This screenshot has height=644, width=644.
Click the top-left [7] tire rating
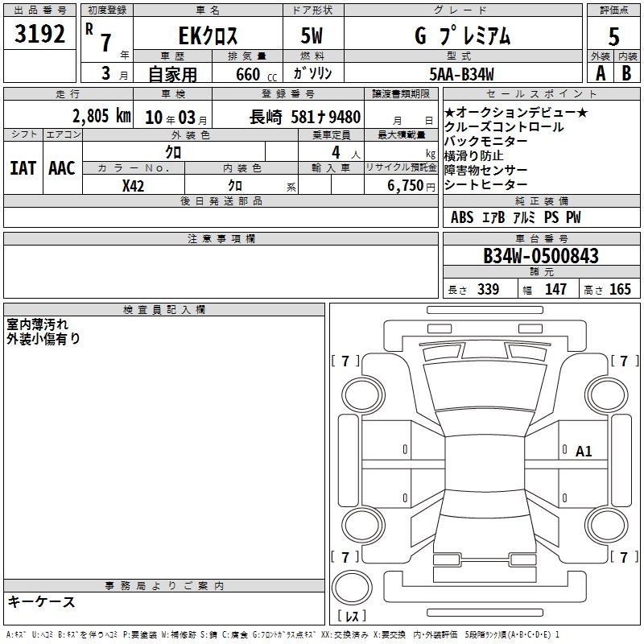tap(346, 361)
